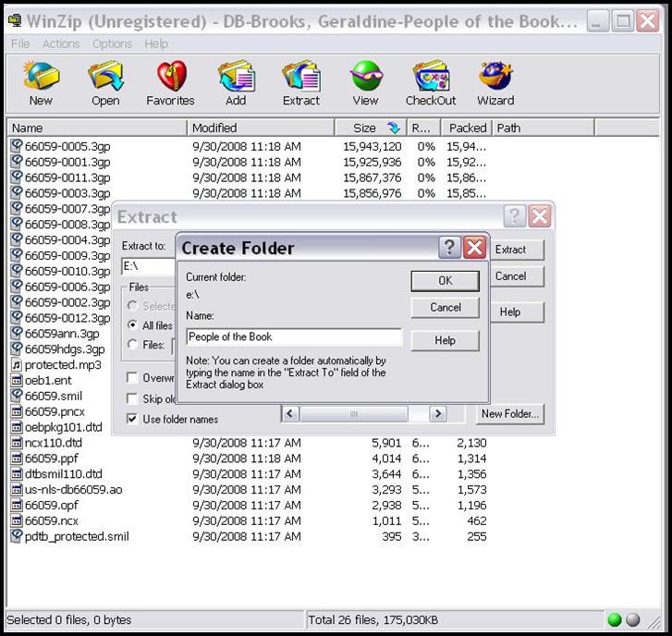Click the New archive toolbar icon
The width and height of the screenshot is (672, 636).
point(42,76)
